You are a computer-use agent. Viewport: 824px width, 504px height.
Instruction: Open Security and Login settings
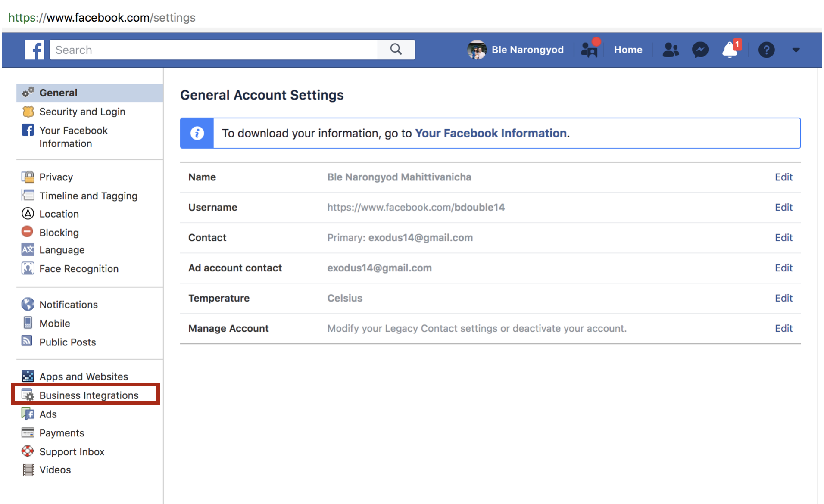tap(82, 112)
